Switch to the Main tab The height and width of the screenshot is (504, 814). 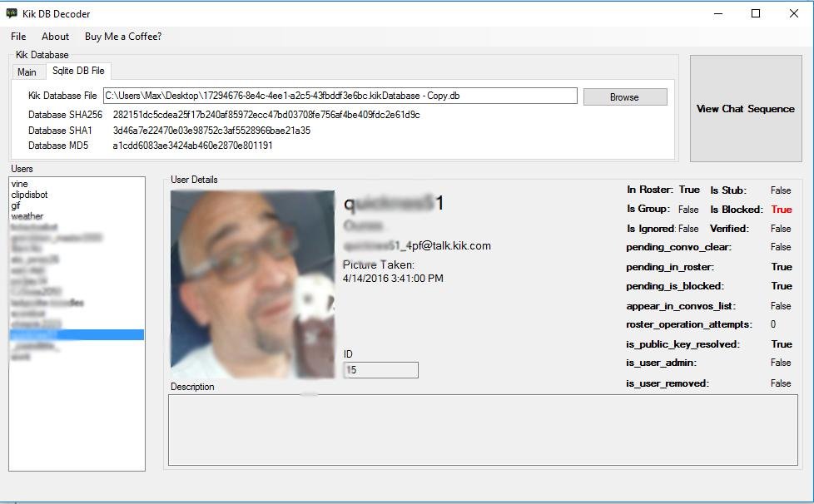click(x=27, y=72)
